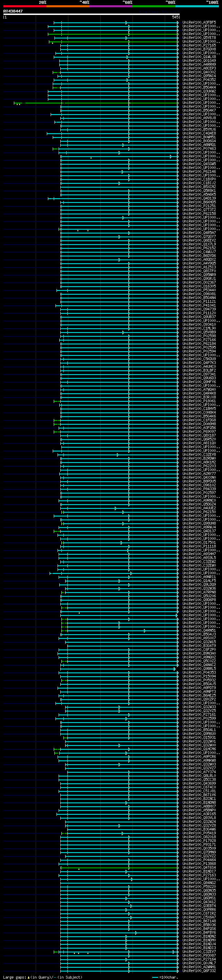Select the UniRef100_P21251 label
222x980 pixels.
199,206
